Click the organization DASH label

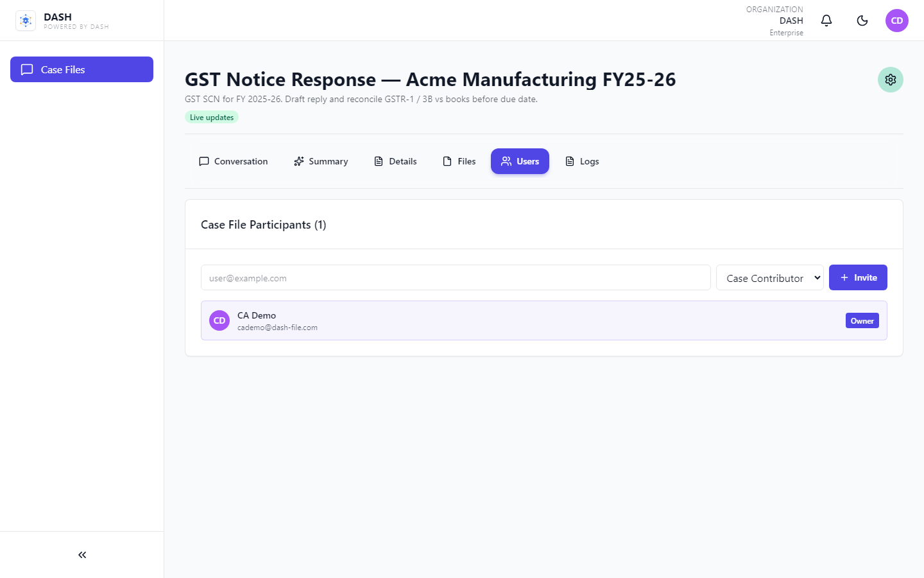point(791,21)
